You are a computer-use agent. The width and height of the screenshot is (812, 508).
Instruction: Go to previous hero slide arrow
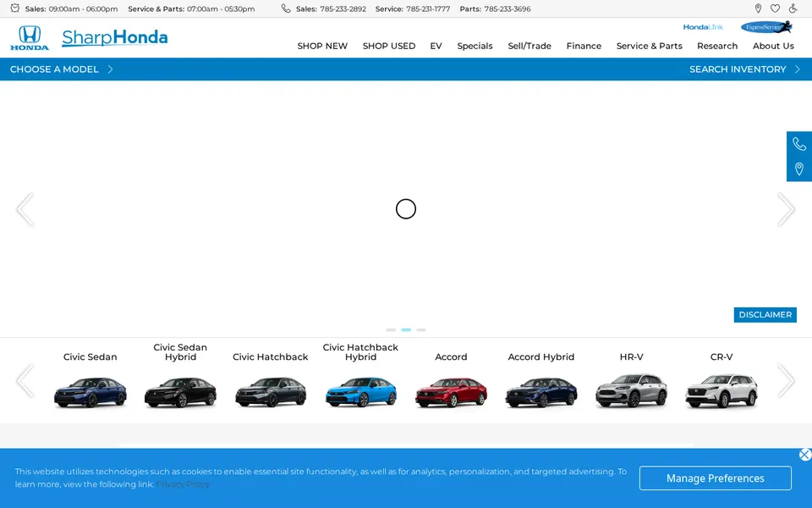[25, 209]
